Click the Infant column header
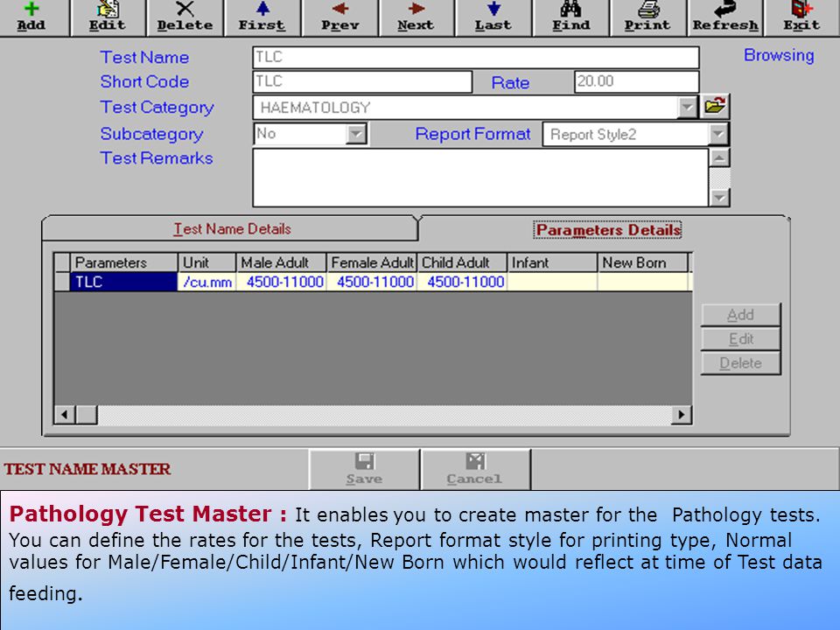Image resolution: width=840 pixels, height=630 pixels. coord(552,262)
